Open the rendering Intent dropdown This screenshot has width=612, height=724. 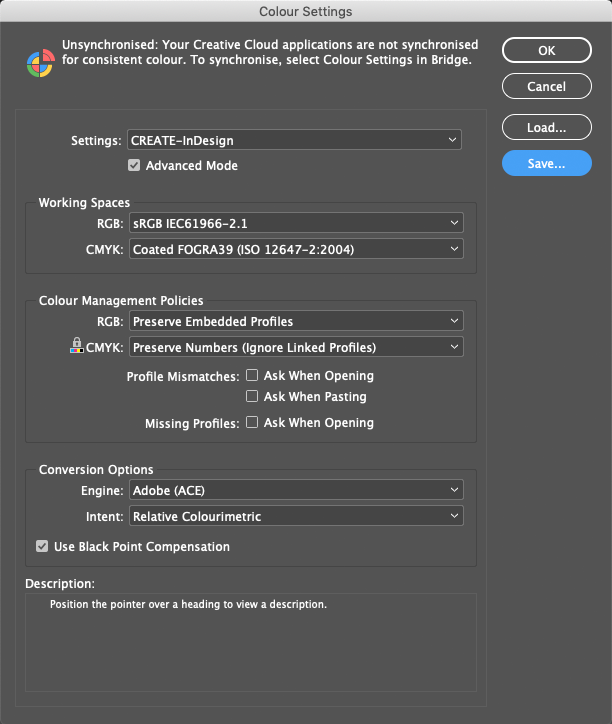[x=296, y=516]
